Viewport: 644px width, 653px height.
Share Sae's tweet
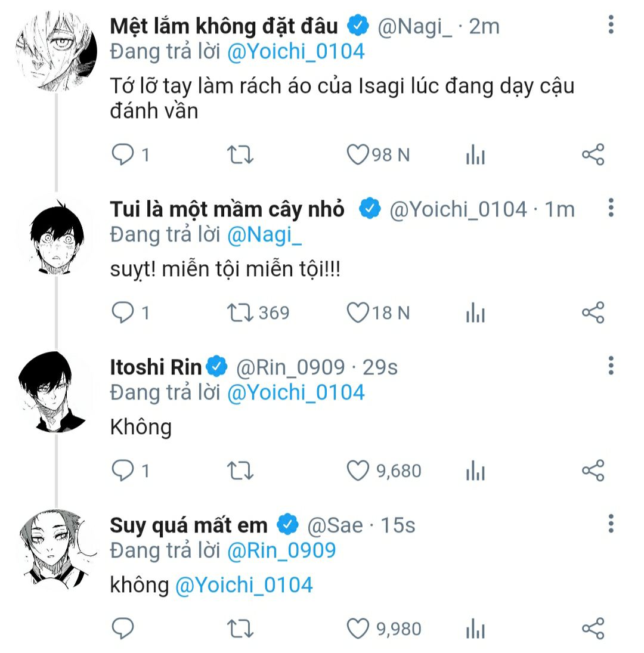593,629
